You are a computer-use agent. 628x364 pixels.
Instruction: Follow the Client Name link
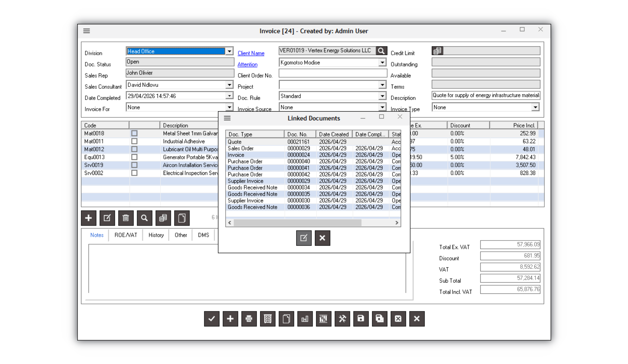(251, 53)
